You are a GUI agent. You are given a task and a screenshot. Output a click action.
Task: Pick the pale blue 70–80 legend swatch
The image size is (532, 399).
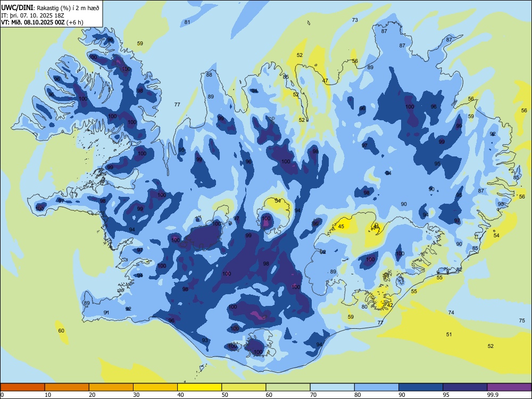pos(332,387)
